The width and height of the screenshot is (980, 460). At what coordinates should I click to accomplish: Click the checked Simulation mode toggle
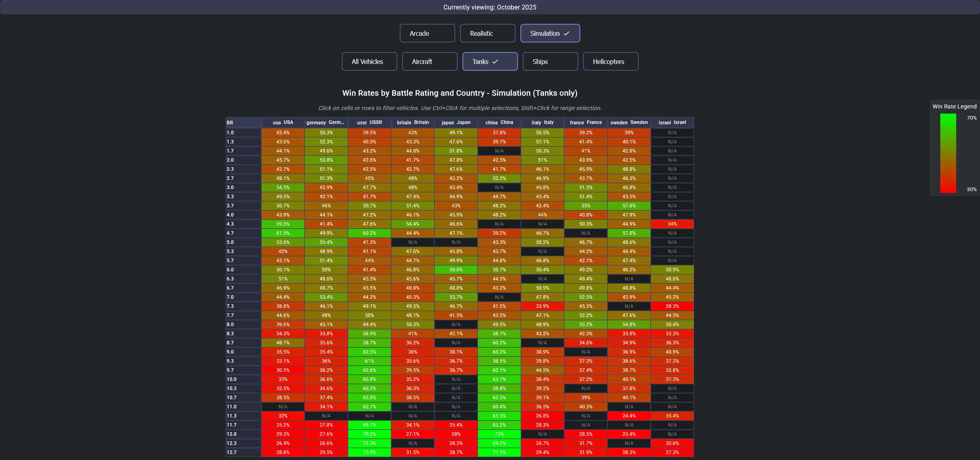coord(550,33)
